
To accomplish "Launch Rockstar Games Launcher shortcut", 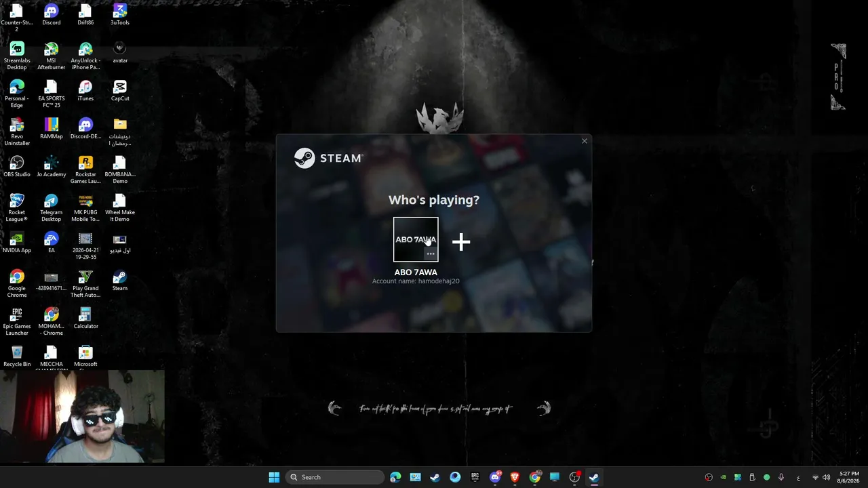I will [x=85, y=170].
